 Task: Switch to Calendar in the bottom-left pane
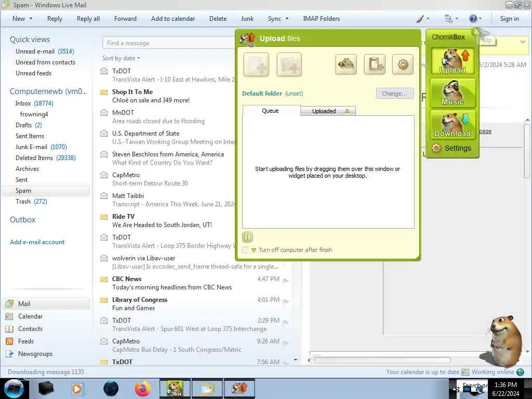tap(30, 316)
